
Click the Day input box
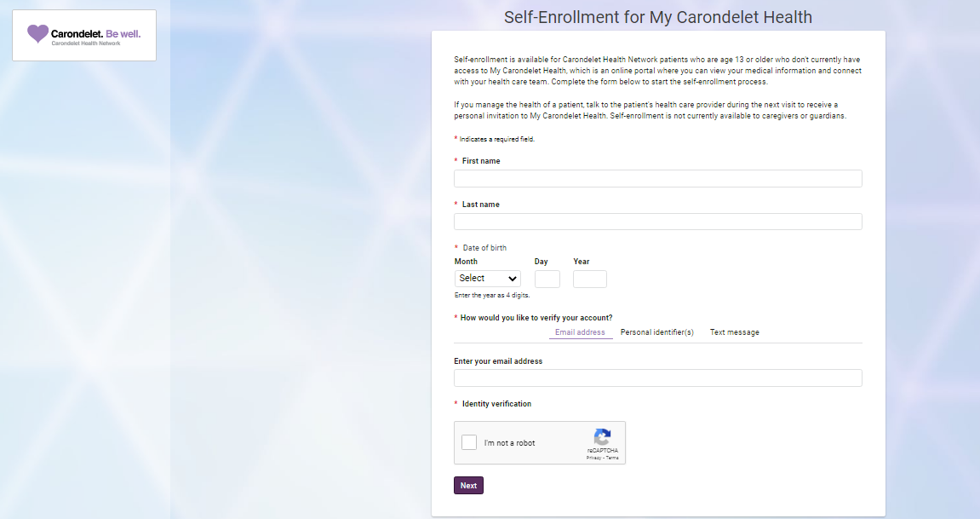pos(547,279)
